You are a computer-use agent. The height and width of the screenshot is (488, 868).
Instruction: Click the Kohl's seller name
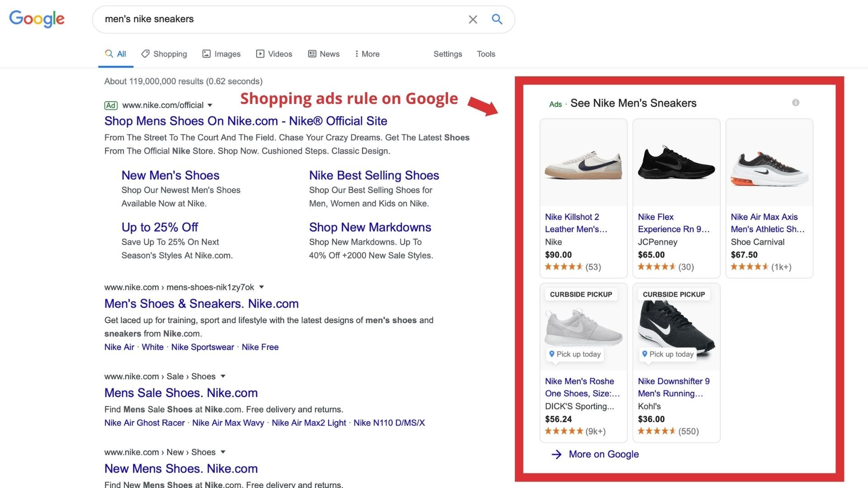click(x=649, y=406)
